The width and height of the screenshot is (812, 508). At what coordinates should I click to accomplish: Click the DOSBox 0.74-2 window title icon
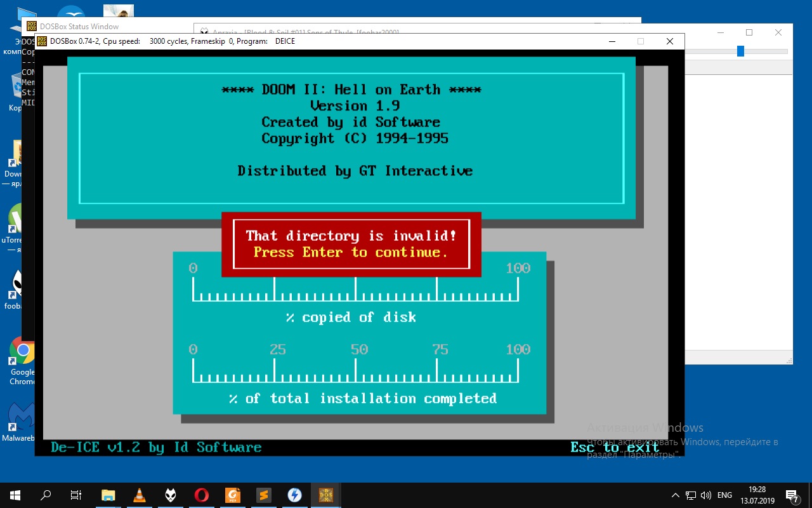42,41
